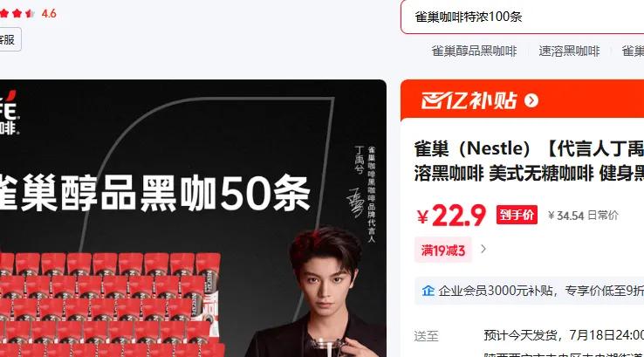Focus the search box containing 雀巢咖啡特浓100条
Viewport: 644px width, 357px height.
tap(522, 17)
